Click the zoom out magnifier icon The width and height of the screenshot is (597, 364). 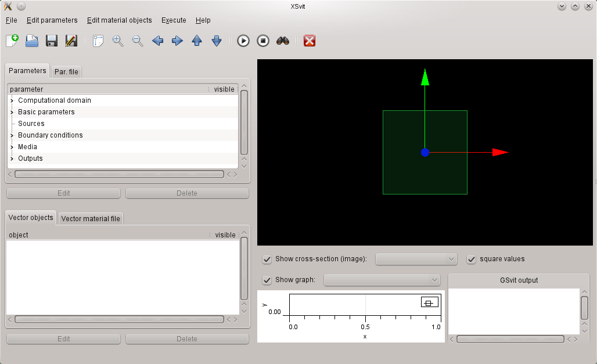click(138, 41)
